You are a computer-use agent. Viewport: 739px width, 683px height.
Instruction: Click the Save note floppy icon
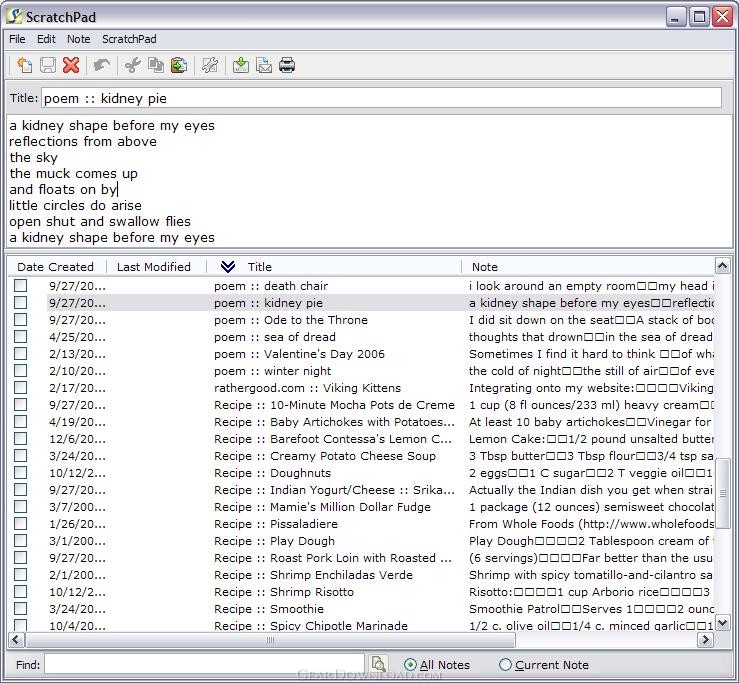[x=48, y=65]
